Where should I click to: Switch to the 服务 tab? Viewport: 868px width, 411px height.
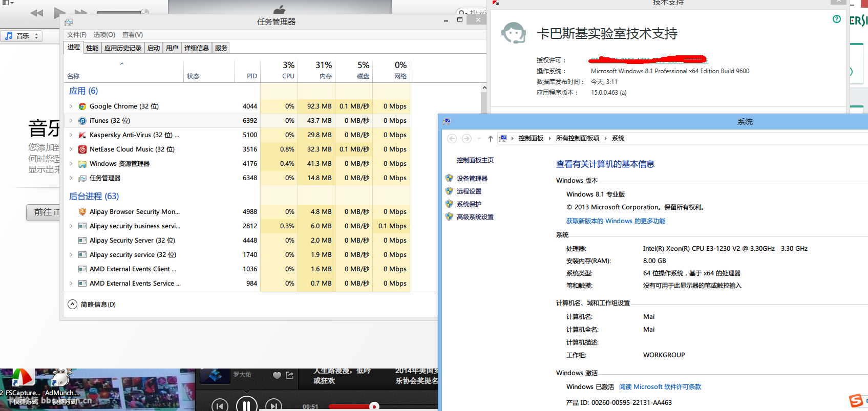click(x=221, y=48)
